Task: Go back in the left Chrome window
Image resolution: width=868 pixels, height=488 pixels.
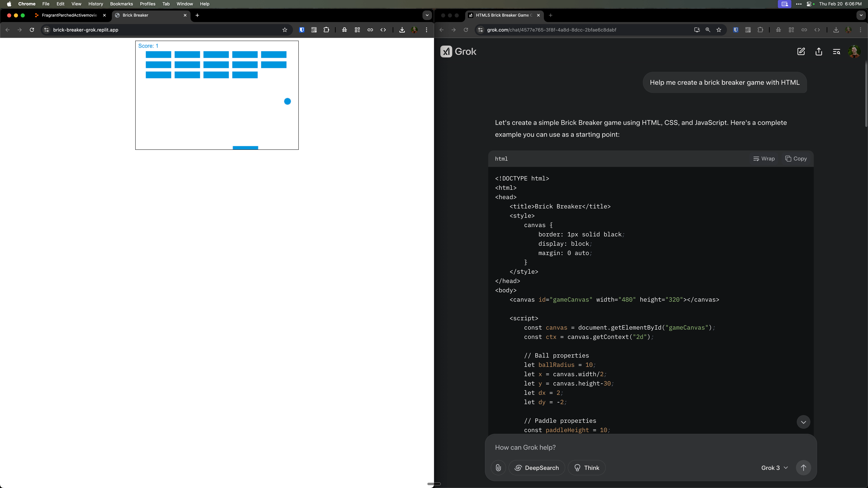Action: [7, 30]
